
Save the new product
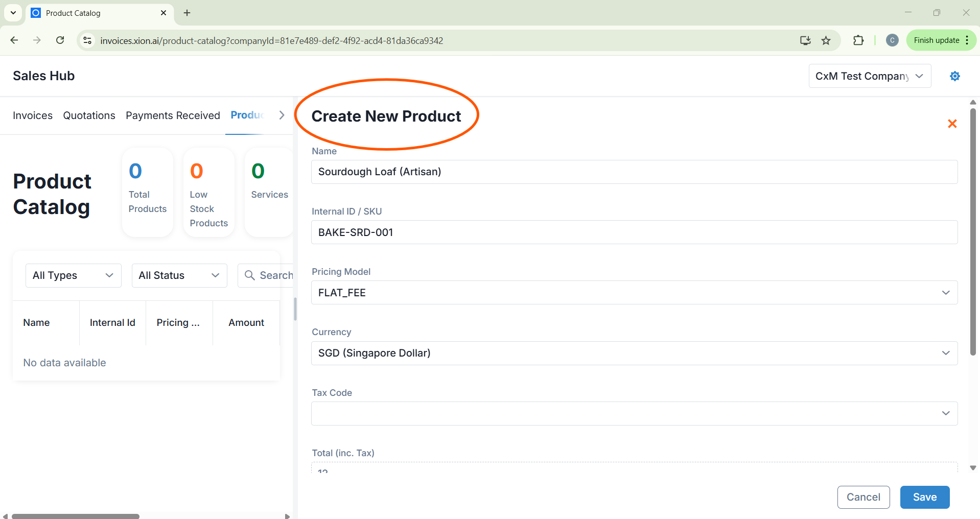(x=924, y=497)
